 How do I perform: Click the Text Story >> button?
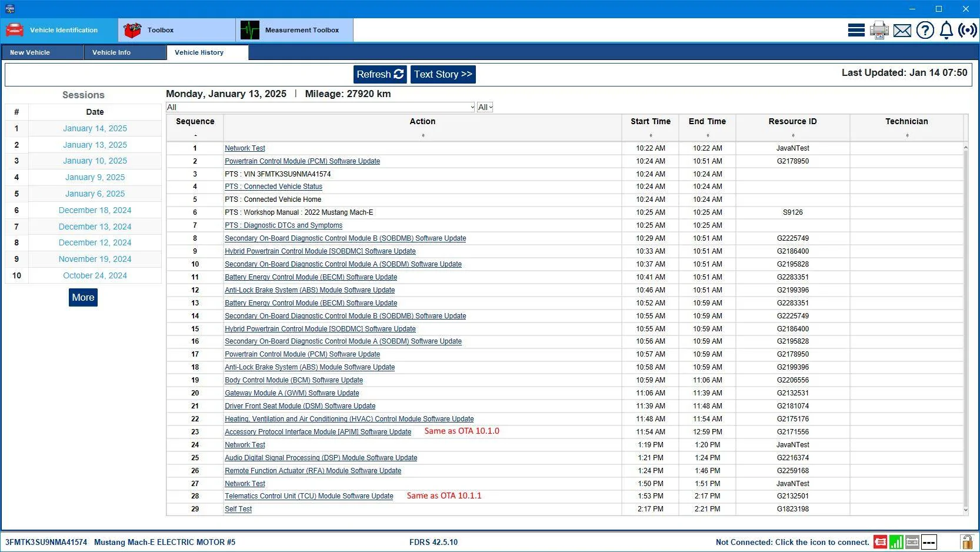pyautogui.click(x=443, y=74)
